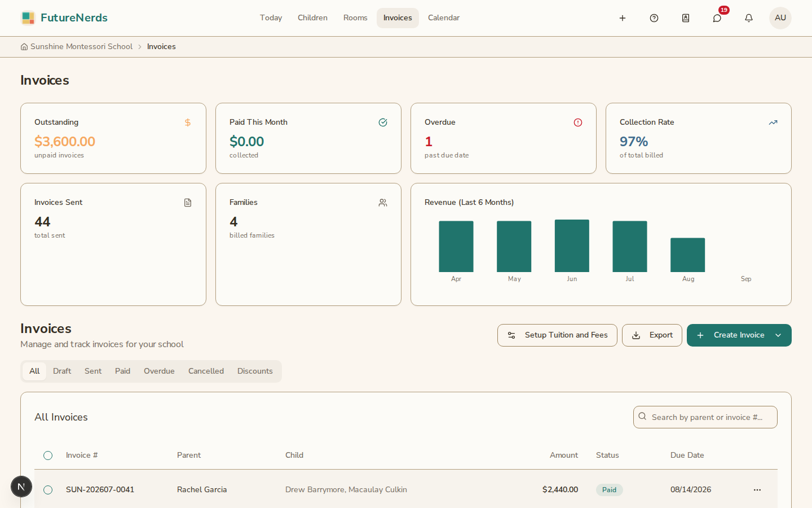Click the Paid status badge
This screenshot has height=508, width=812.
[609, 490]
